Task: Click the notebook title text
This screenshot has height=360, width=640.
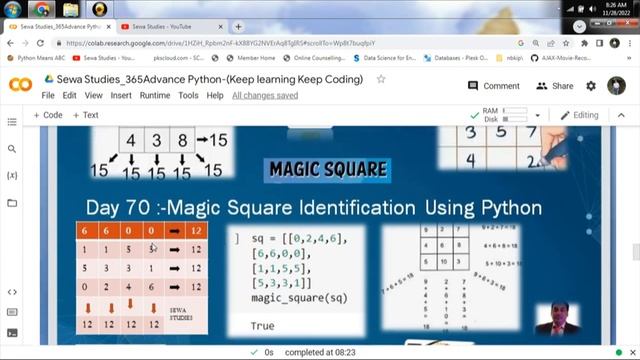Action: pos(209,79)
